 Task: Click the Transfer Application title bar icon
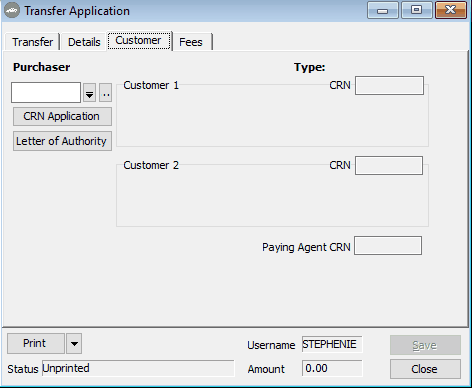(12, 11)
